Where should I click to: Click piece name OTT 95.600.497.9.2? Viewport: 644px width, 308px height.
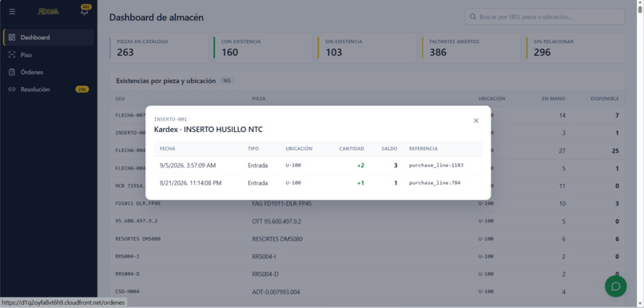click(276, 222)
